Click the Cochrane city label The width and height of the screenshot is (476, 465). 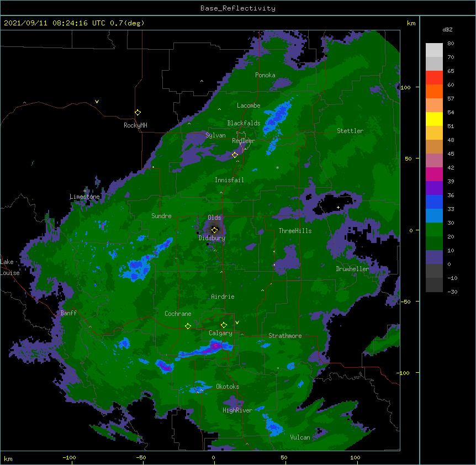[178, 314]
